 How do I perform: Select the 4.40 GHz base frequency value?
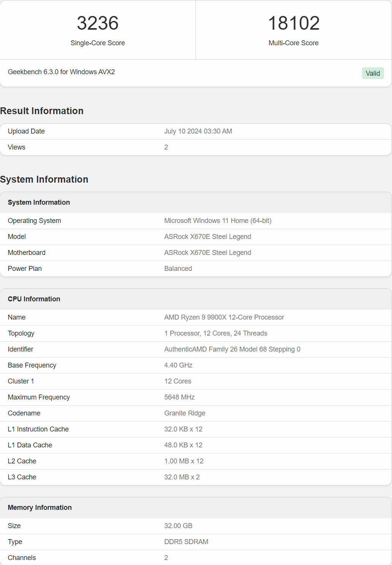[178, 365]
